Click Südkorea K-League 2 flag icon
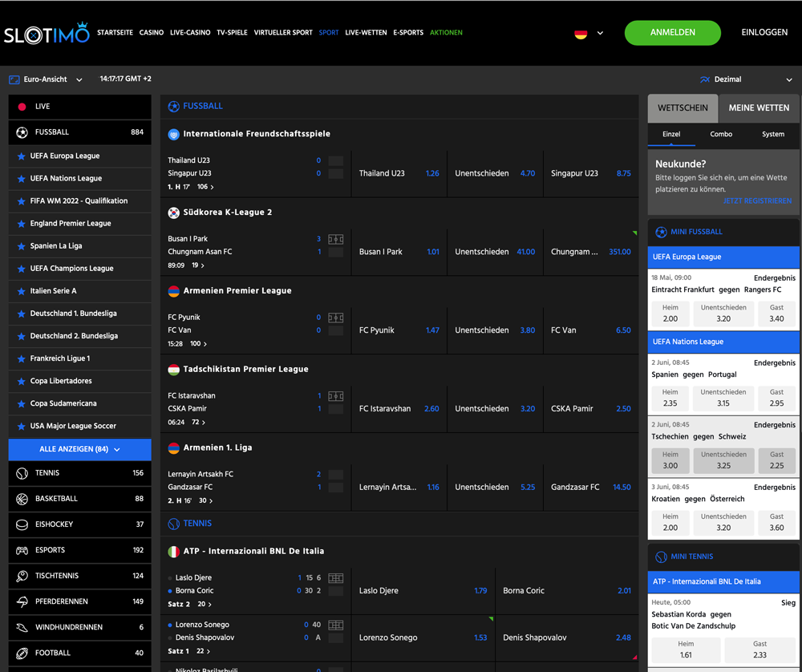 coord(173,213)
